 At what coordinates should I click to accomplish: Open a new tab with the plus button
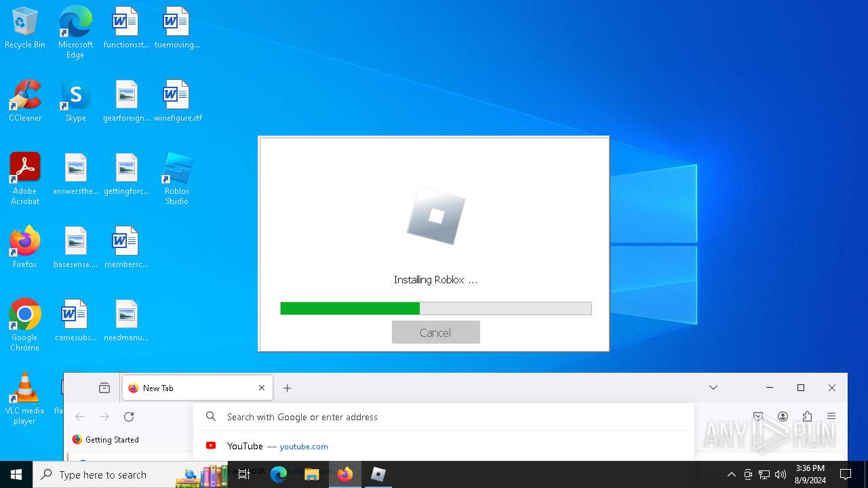click(x=288, y=388)
